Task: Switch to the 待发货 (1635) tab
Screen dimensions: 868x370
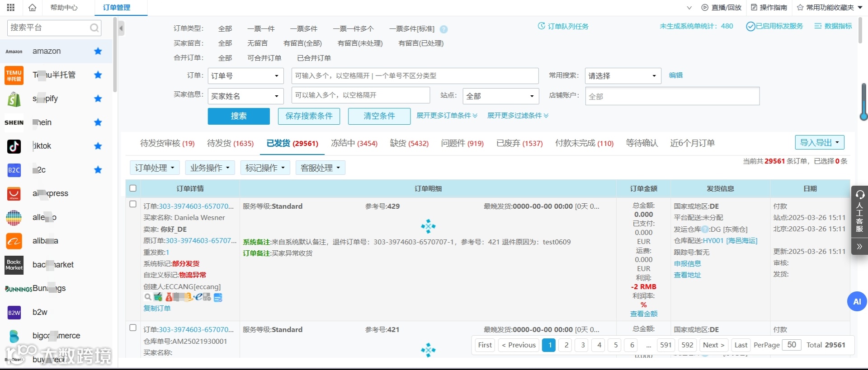Action: 231,144
